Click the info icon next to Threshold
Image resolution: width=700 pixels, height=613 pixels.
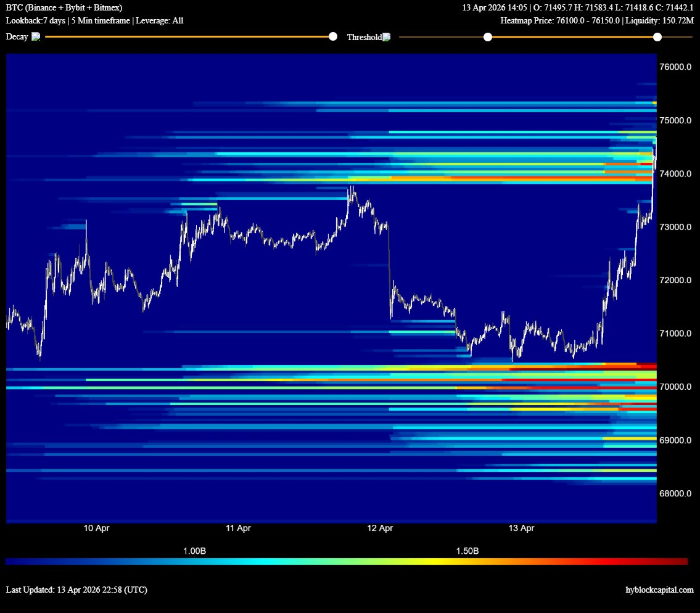click(x=387, y=37)
